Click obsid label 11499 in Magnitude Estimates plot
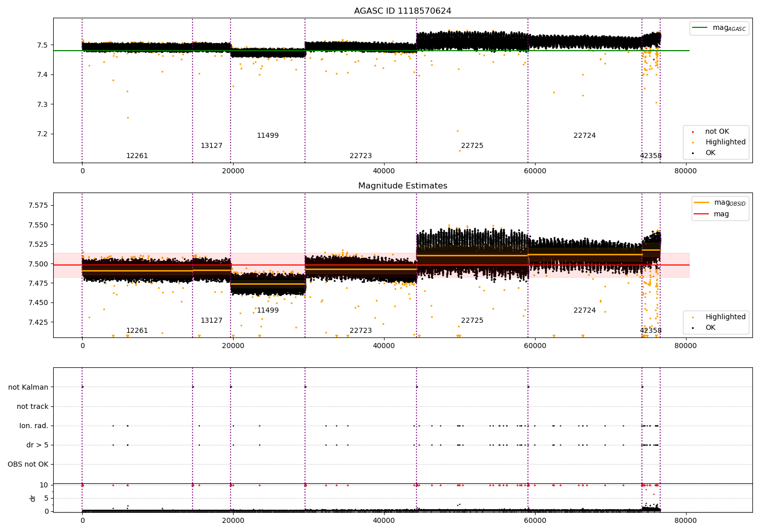This screenshot has height=532, width=760. tap(268, 311)
